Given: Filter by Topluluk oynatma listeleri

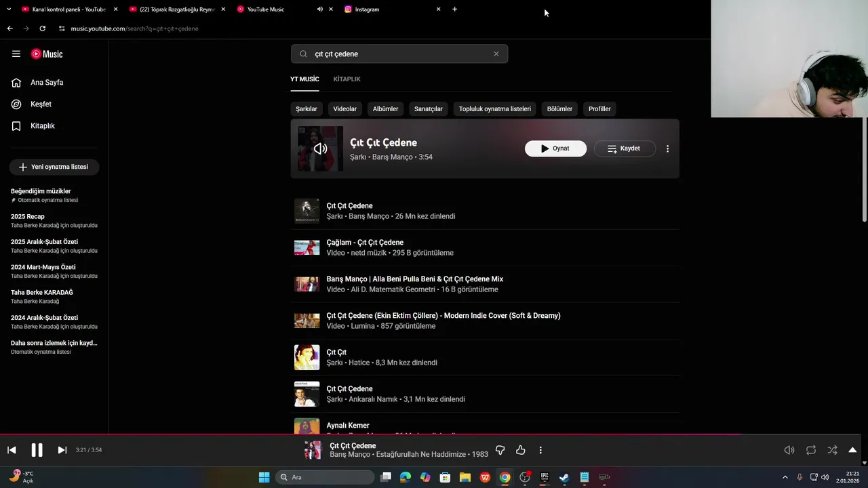Looking at the screenshot, I should tap(495, 109).
